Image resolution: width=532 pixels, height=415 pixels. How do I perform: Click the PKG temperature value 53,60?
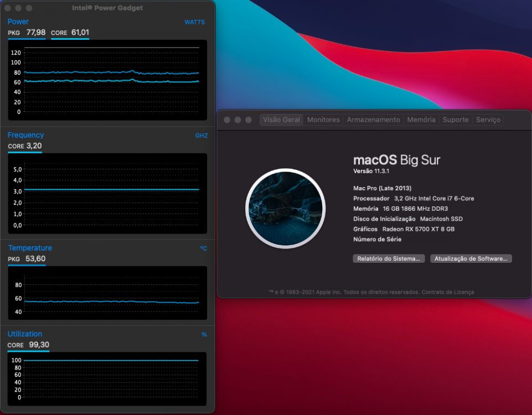35,259
